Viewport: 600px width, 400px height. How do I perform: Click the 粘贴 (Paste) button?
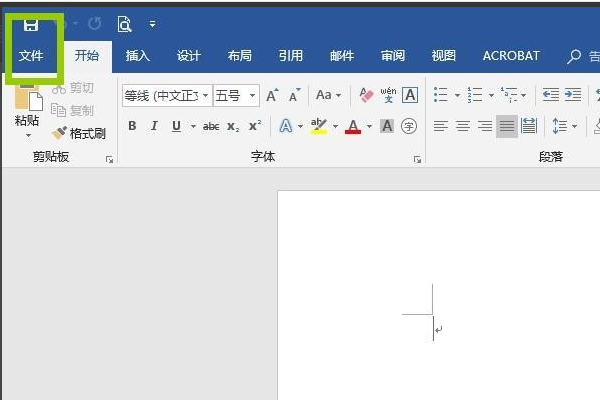tap(27, 104)
